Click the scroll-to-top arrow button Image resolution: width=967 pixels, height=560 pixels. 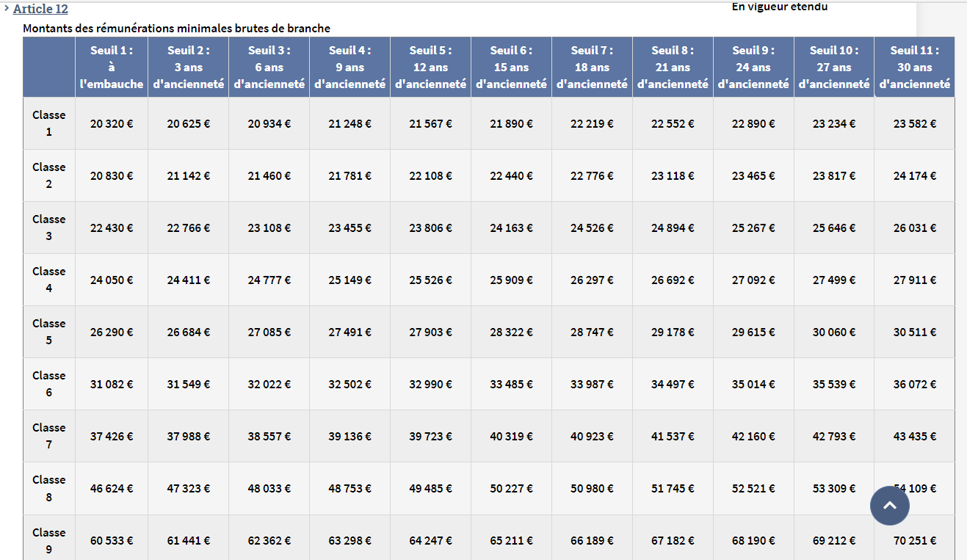[x=889, y=505]
